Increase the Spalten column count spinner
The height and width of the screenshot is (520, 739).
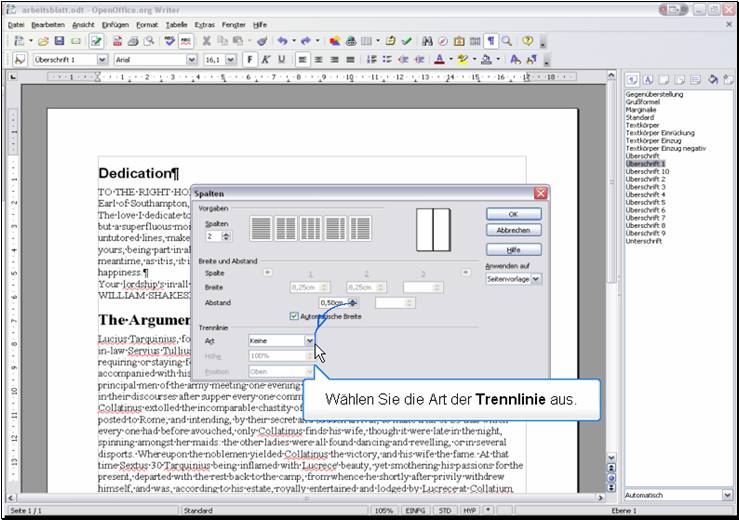pos(227,233)
